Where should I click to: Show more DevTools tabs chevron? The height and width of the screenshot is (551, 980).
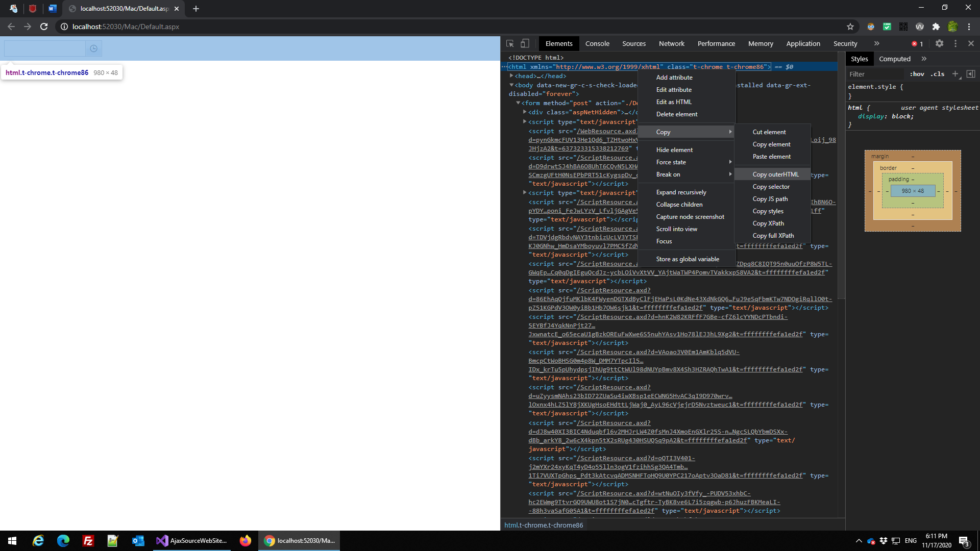point(876,44)
